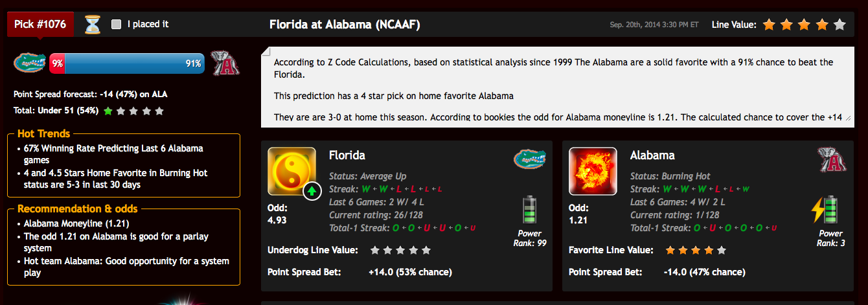Click the Alabama elephant logo beside percentage bar

coord(225,63)
